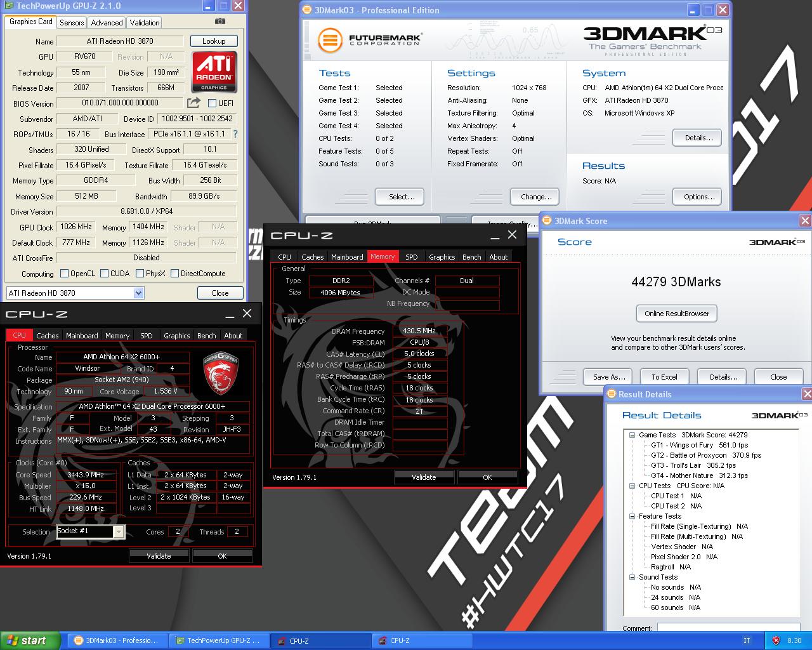Open the Graphics tab in the CPU-Z CPU window

[176, 336]
